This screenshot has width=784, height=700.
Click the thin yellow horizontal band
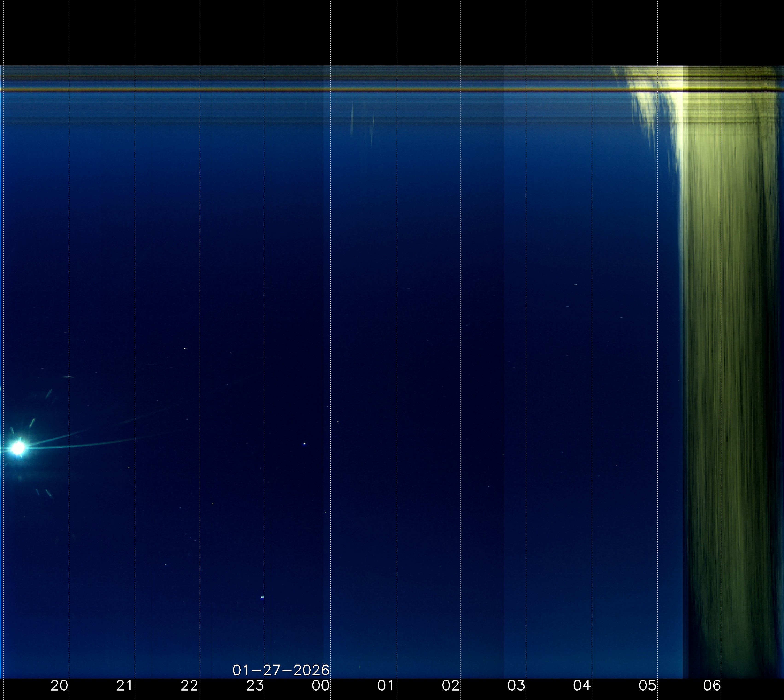click(308, 90)
